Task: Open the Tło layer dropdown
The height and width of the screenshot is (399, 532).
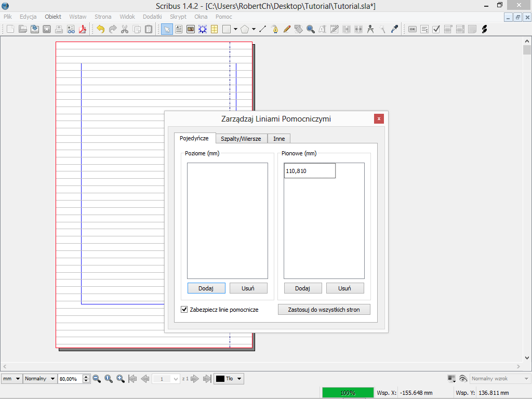Action: [240, 379]
